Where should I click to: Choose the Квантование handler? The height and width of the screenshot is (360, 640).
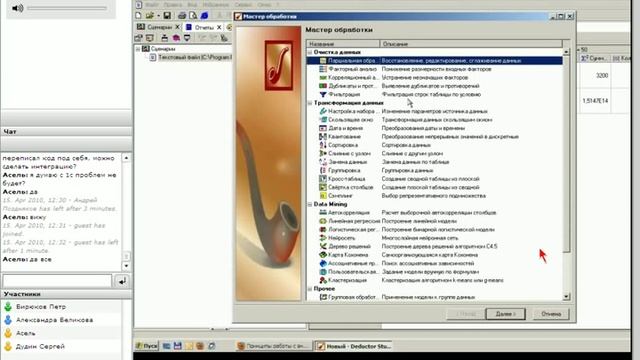(434, 137)
